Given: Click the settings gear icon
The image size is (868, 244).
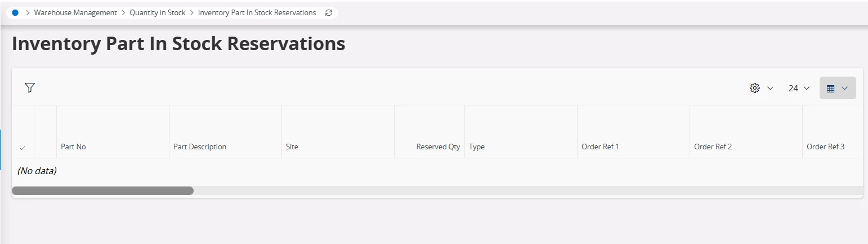Looking at the screenshot, I should [x=755, y=88].
